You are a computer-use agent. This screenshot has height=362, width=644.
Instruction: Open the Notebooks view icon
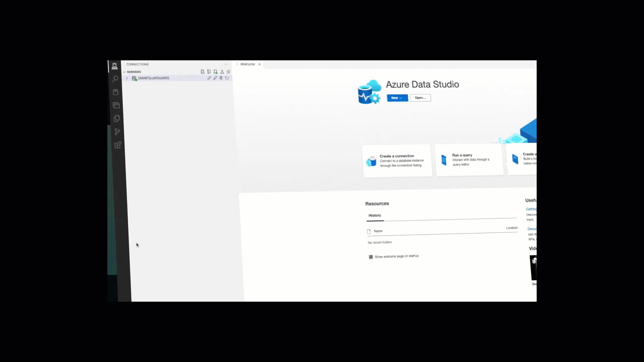(x=116, y=92)
